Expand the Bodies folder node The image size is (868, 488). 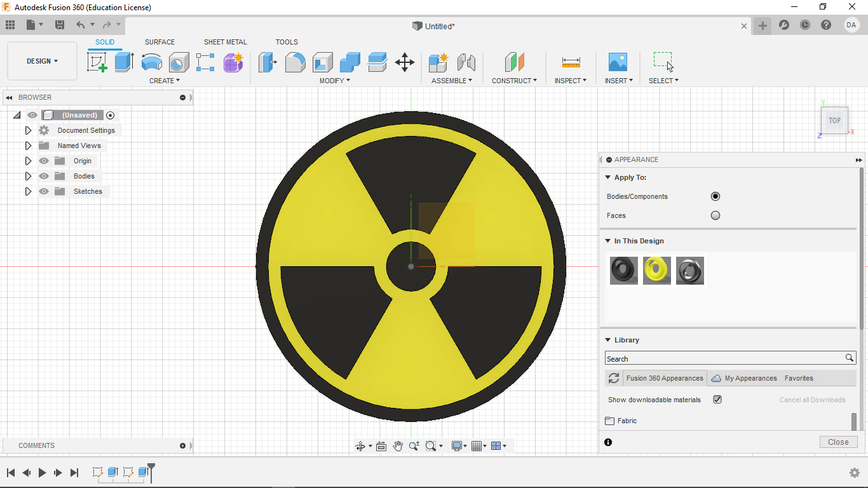28,176
